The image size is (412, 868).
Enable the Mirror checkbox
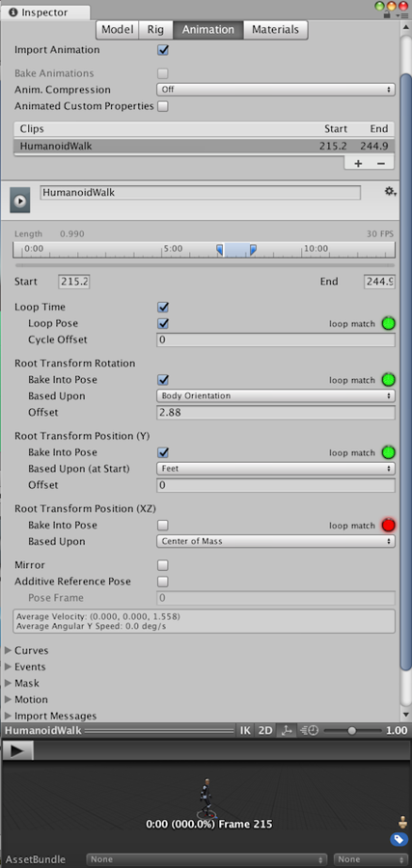click(163, 565)
